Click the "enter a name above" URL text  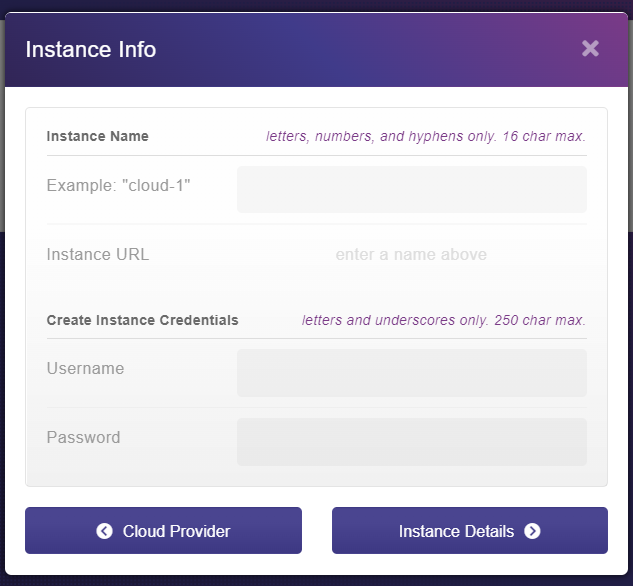[x=411, y=255]
